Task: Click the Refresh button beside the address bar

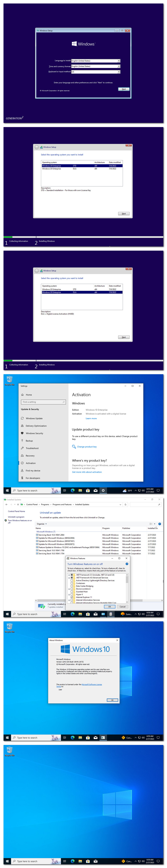Action: pos(125,504)
